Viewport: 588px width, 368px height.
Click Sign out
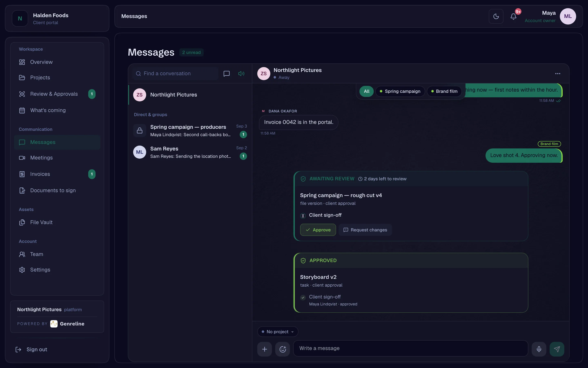click(x=32, y=350)
